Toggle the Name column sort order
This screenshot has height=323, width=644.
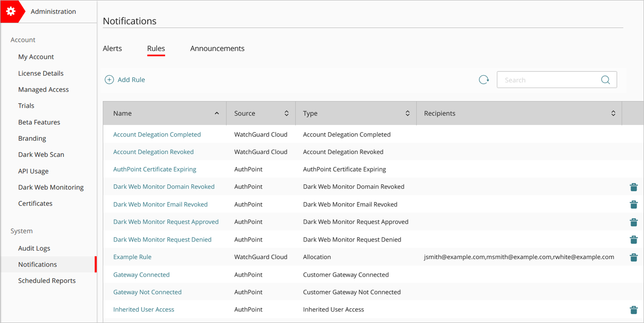point(217,113)
